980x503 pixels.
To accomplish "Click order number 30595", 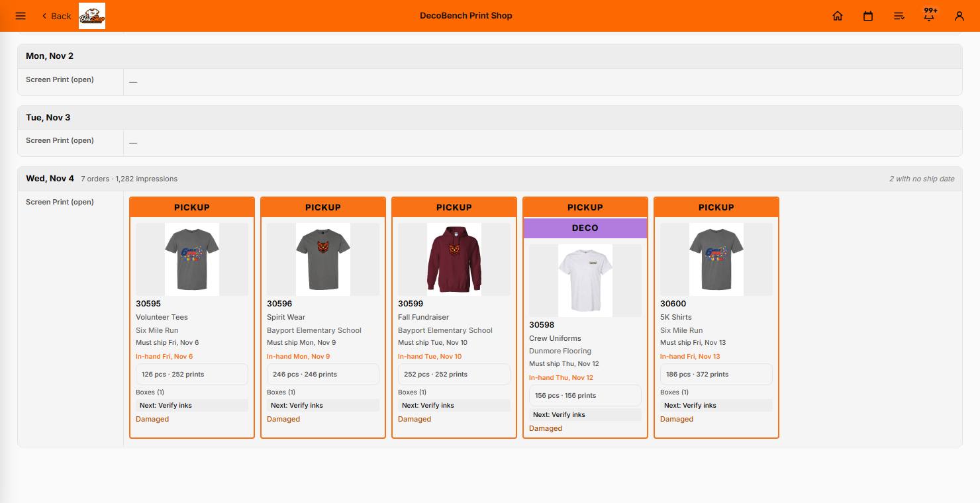I will pyautogui.click(x=148, y=304).
